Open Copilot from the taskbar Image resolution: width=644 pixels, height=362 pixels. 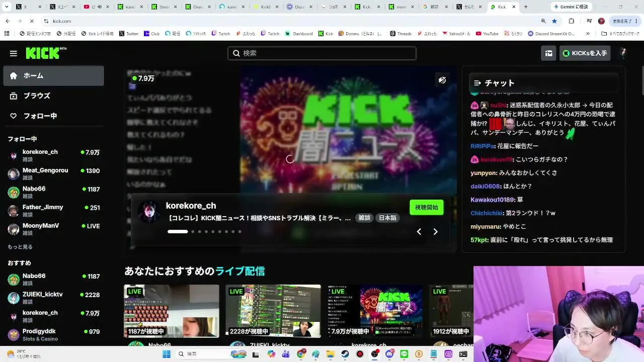(271, 354)
